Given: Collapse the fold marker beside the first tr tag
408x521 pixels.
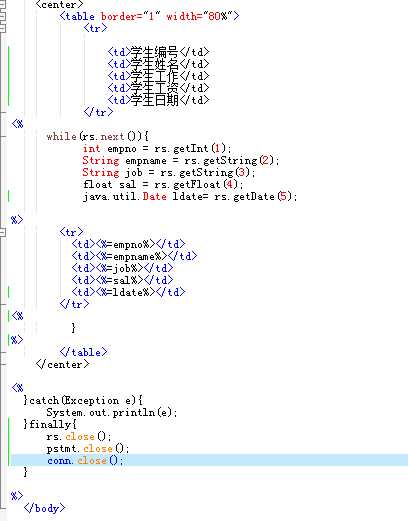Looking at the screenshot, I should click(x=2, y=28).
